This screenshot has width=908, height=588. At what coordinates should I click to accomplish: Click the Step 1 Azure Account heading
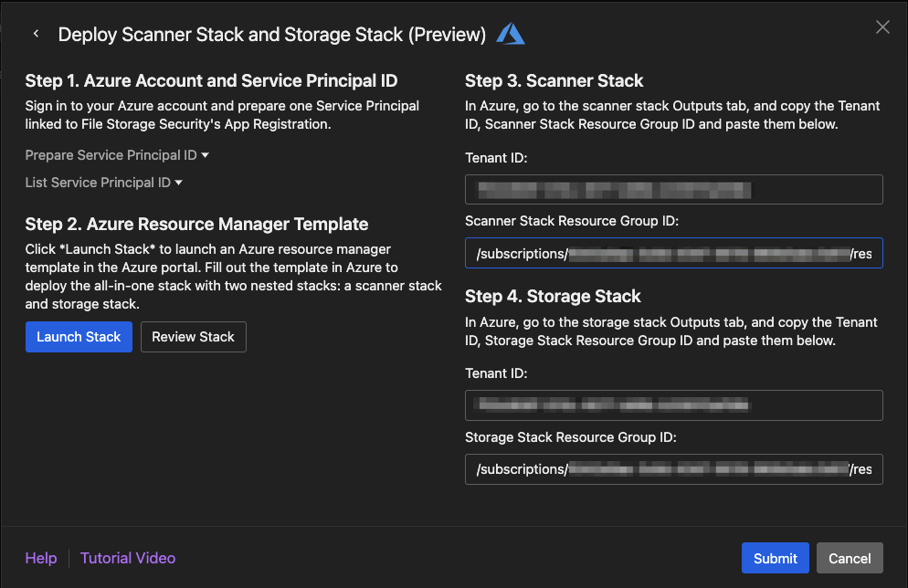tap(211, 80)
